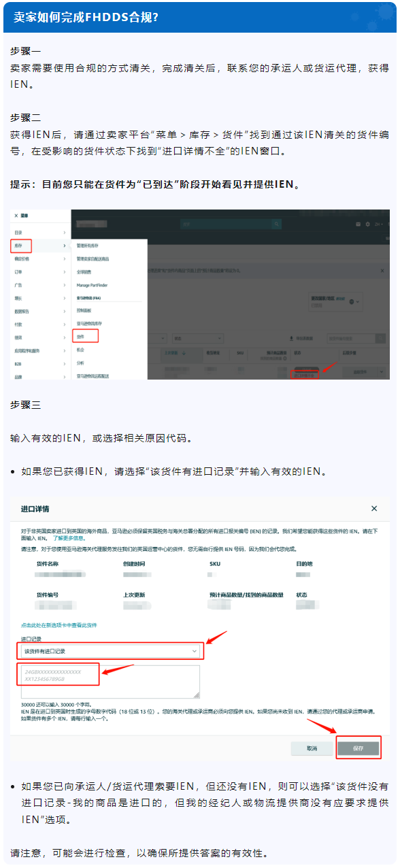Click the settings gear in seller header
The width and height of the screenshot is (400, 868).
367,224
